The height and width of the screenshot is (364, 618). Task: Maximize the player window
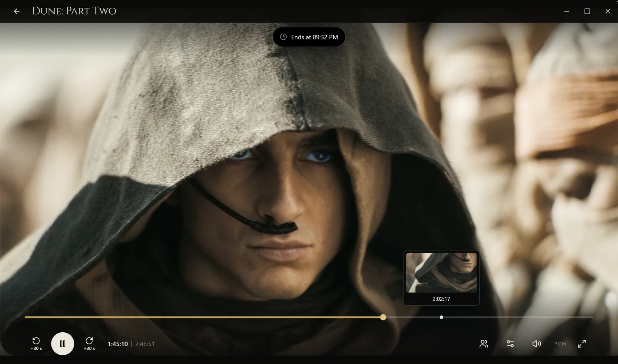point(587,11)
